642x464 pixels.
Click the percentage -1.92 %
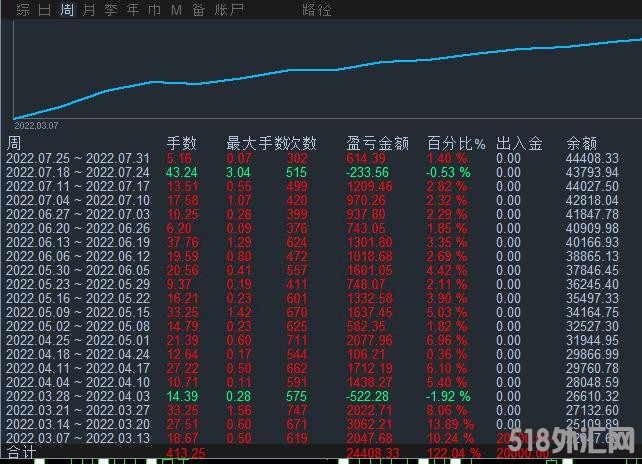click(x=448, y=396)
